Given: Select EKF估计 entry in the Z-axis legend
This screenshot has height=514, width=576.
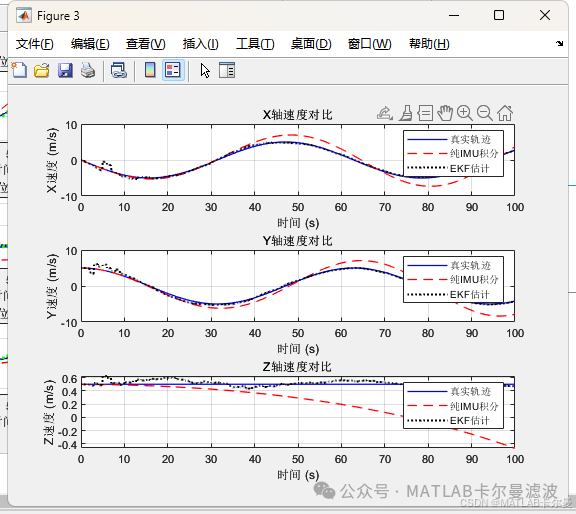Looking at the screenshot, I should (x=449, y=420).
